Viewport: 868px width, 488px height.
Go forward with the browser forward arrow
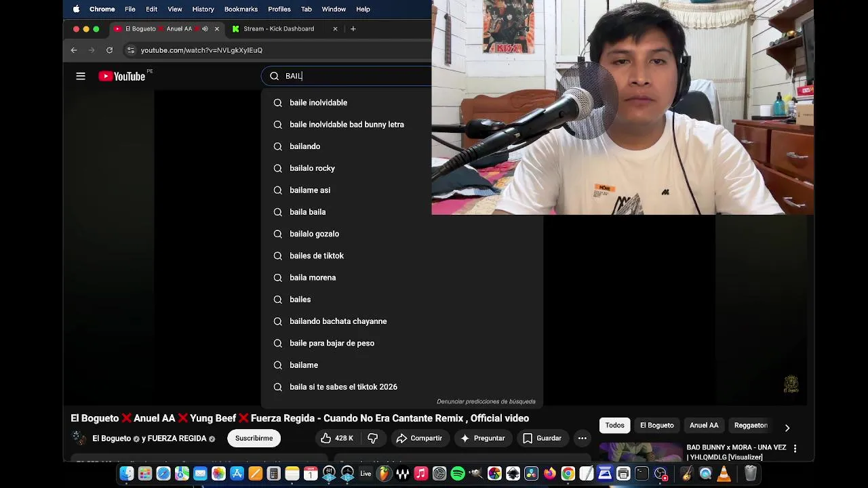(92, 50)
